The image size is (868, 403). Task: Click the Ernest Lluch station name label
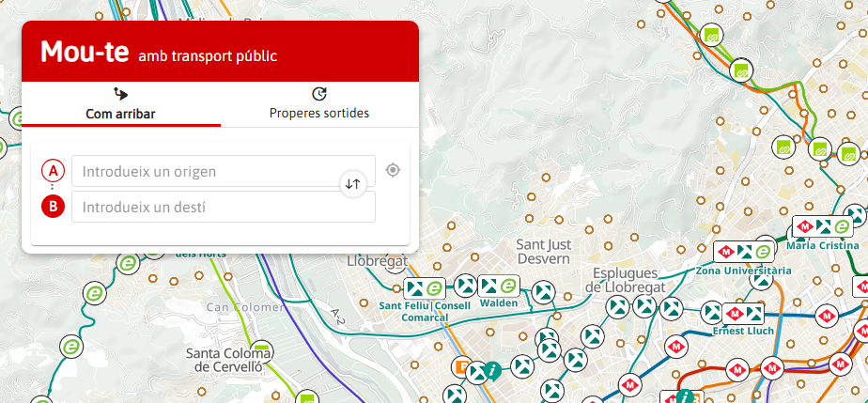click(741, 331)
